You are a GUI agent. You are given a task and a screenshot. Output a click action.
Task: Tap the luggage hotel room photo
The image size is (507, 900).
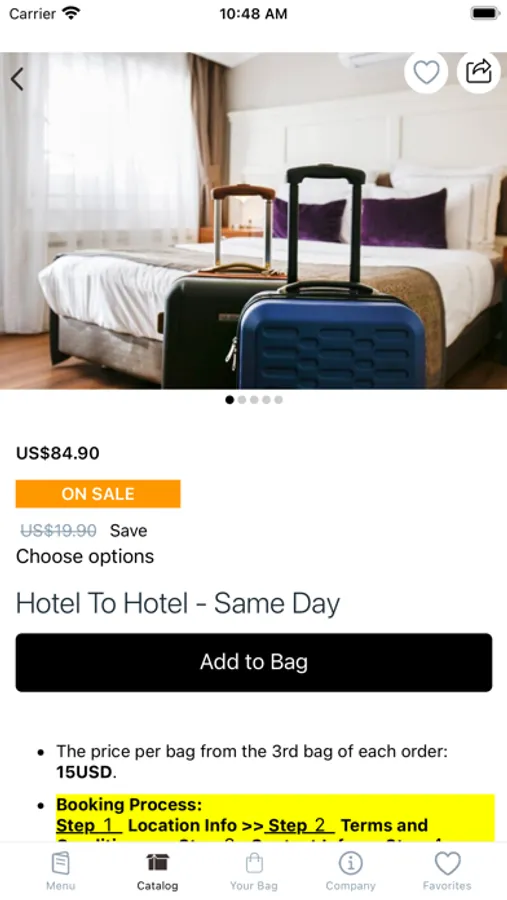[253, 220]
